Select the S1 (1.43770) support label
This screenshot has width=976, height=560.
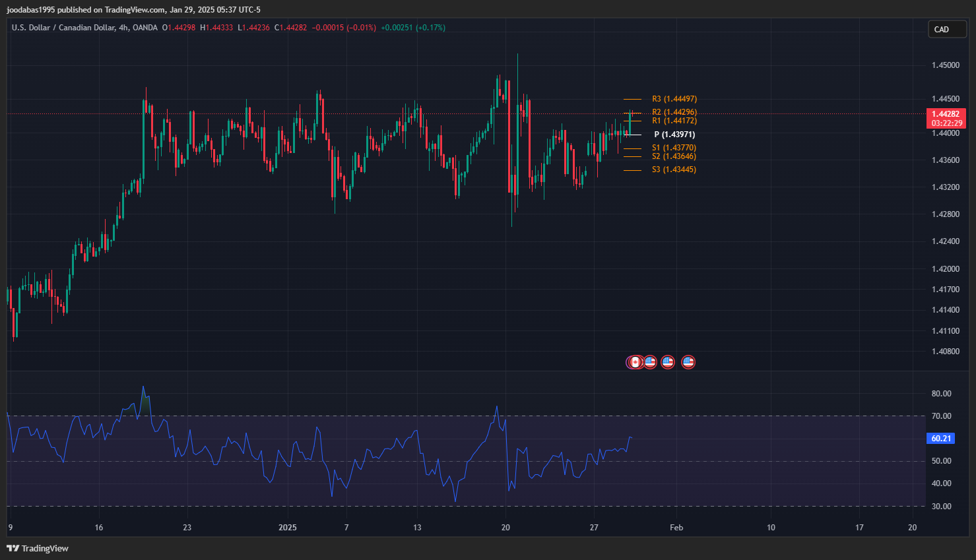coord(674,148)
